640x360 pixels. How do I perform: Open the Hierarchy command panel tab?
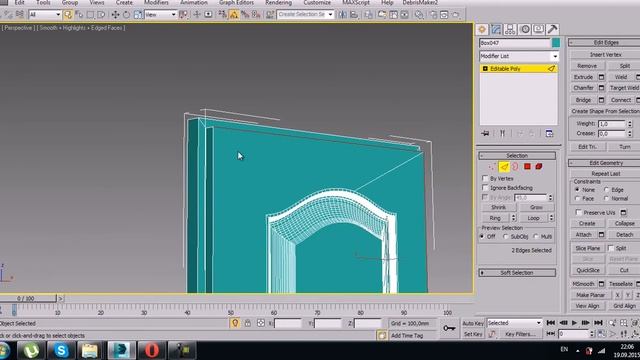pyautogui.click(x=510, y=29)
